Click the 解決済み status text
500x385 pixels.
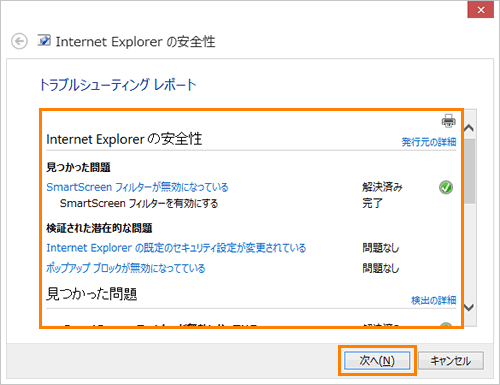(382, 187)
